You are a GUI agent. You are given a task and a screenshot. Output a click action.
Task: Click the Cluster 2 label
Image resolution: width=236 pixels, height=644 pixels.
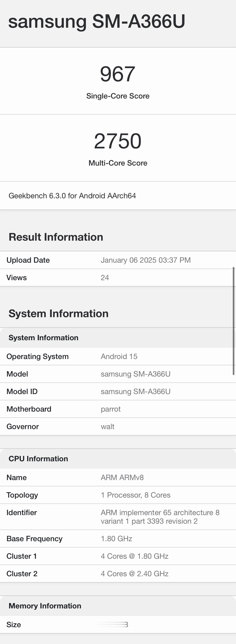pos(22,574)
